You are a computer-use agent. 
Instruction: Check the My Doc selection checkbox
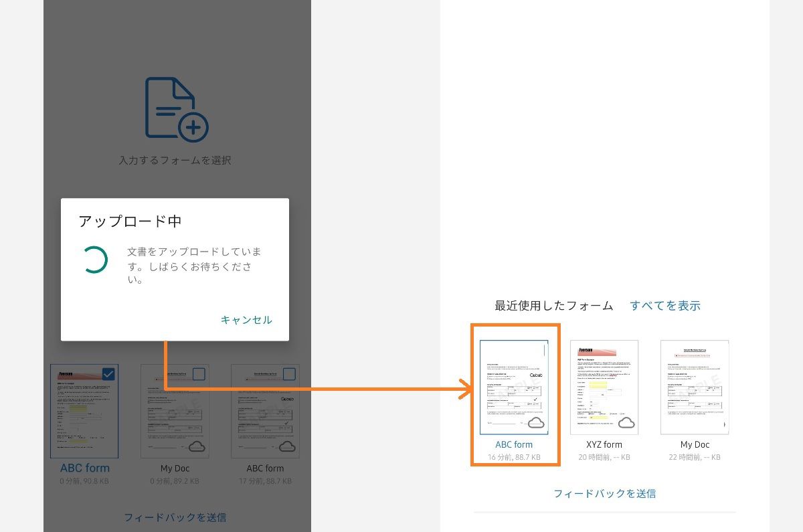coord(199,374)
